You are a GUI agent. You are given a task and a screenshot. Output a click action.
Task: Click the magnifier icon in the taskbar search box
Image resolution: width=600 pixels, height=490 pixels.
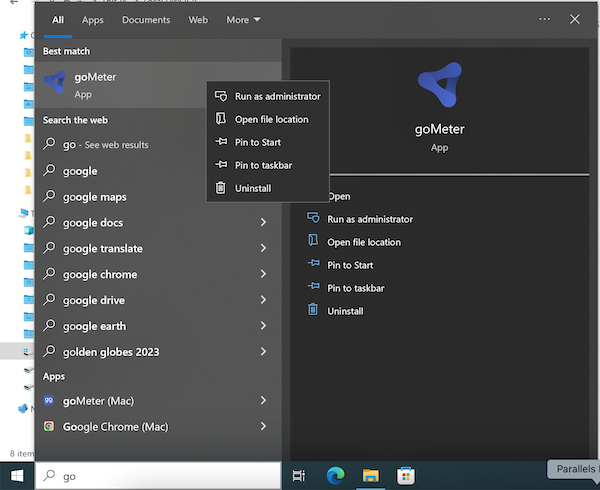click(x=49, y=475)
